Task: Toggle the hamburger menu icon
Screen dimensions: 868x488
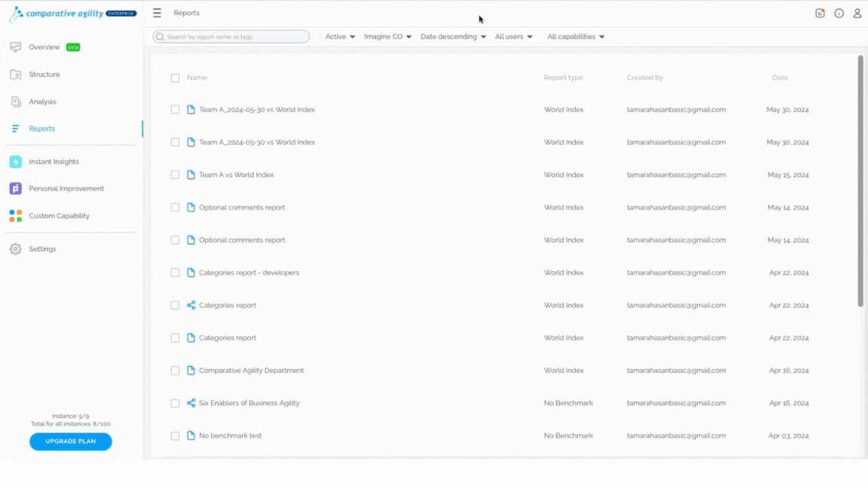Action: pos(157,13)
